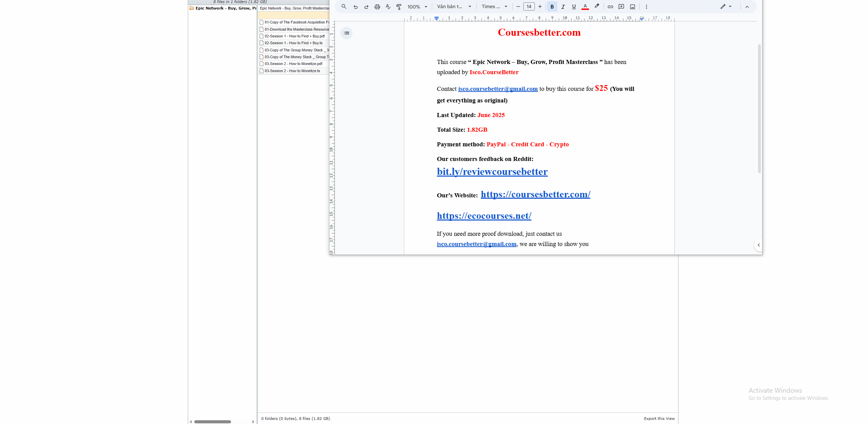This screenshot has width=868, height=424.
Task: Open the editing mode pencil menu
Action: (x=725, y=6)
